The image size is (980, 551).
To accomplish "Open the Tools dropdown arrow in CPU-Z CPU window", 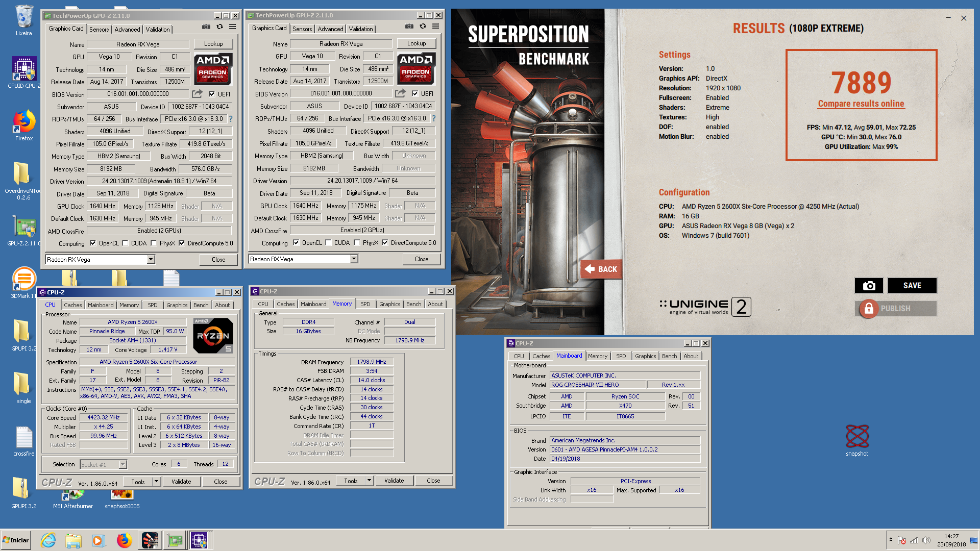I will 156,482.
